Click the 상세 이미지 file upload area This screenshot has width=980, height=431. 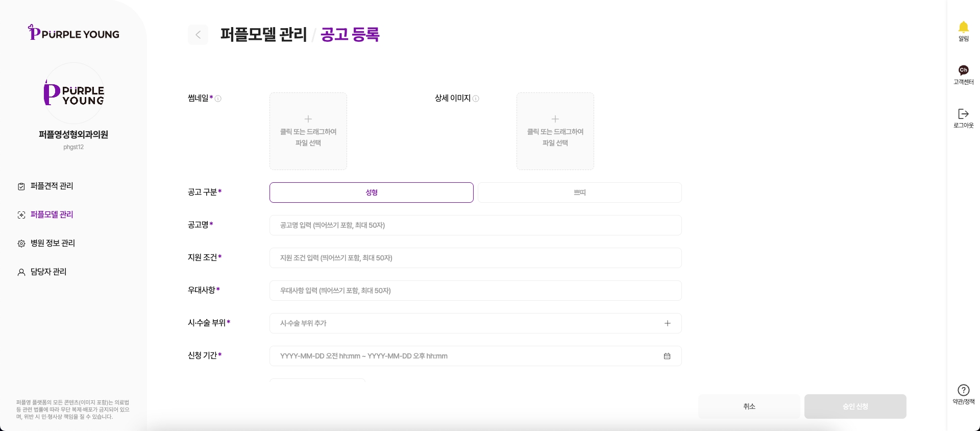555,131
